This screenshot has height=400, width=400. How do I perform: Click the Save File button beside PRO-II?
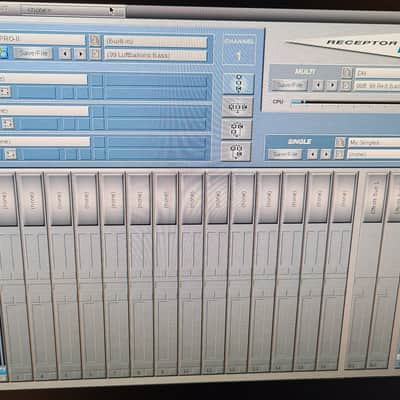(x=34, y=53)
